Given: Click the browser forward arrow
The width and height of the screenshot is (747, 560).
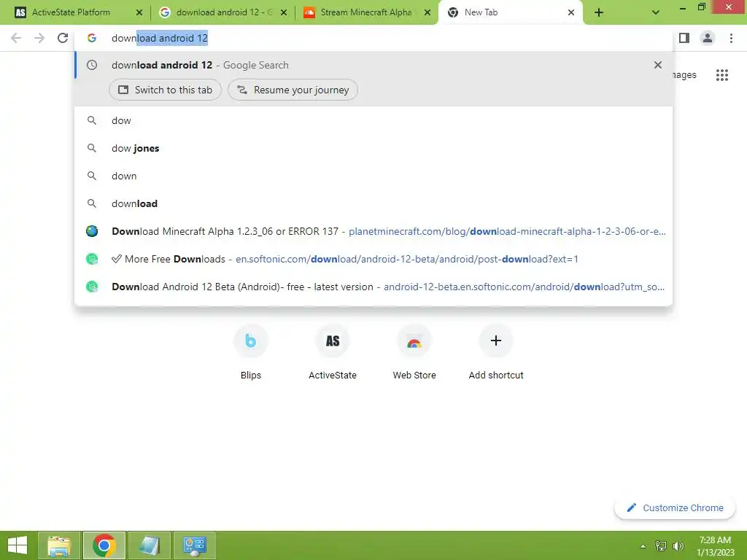Looking at the screenshot, I should click(x=39, y=38).
